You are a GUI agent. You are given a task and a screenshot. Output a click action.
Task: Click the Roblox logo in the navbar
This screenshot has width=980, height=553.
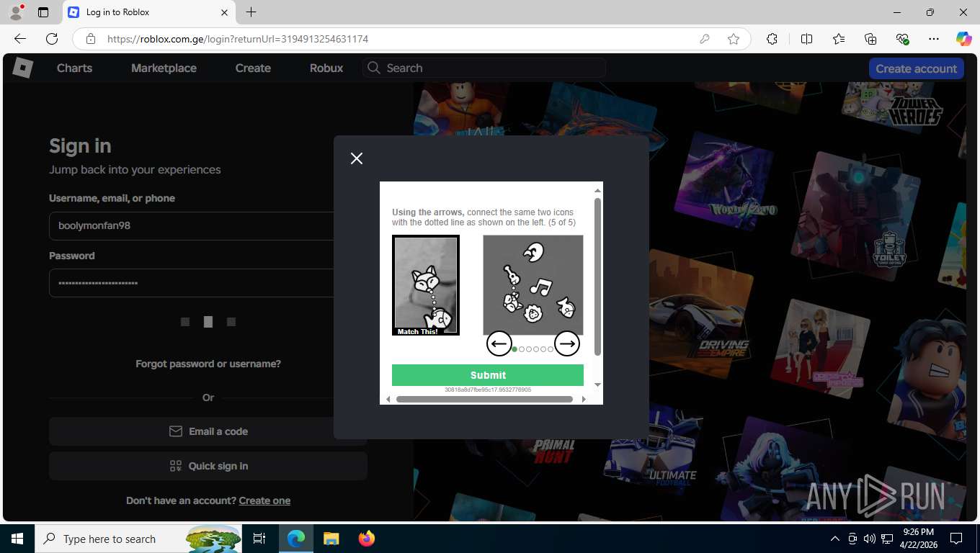pos(23,68)
